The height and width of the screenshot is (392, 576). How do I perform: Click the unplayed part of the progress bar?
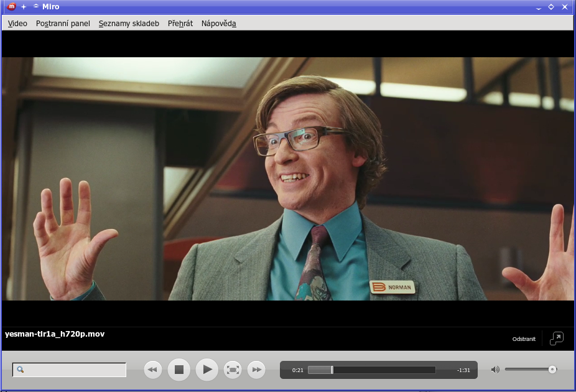384,370
